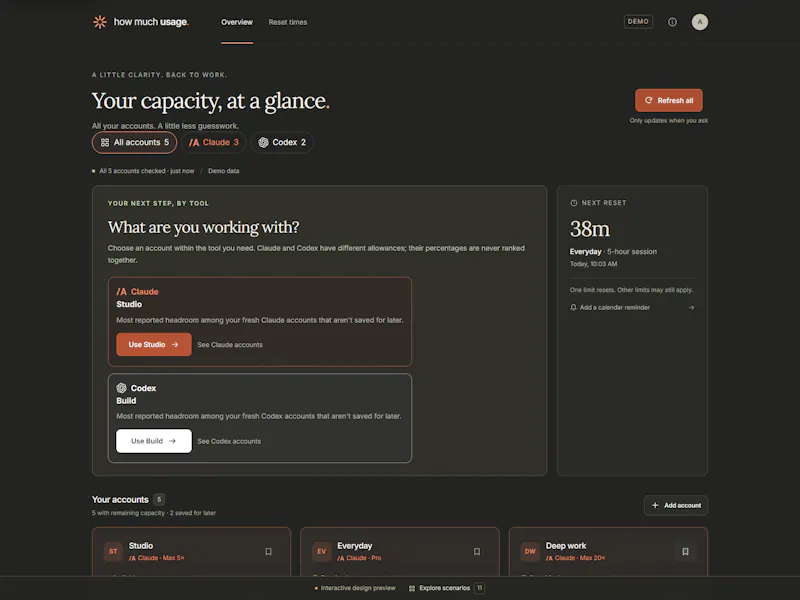The image size is (800, 600).
Task: Click 'Claude · Max 20×' label on Deep work
Action: pos(575,558)
